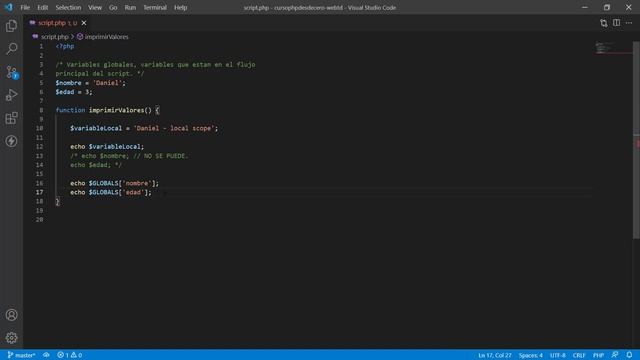Open Extensions view icon
The height and width of the screenshot is (360, 640).
click(11, 118)
